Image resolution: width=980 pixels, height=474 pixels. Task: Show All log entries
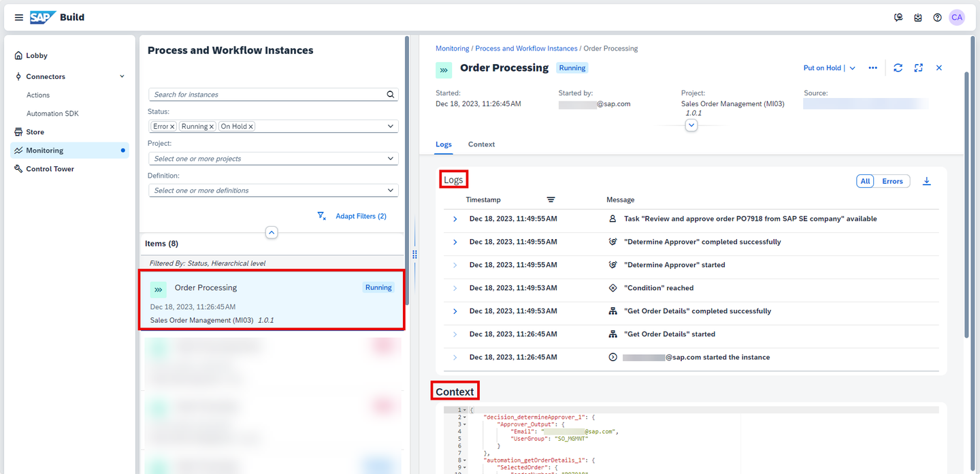[x=865, y=181]
